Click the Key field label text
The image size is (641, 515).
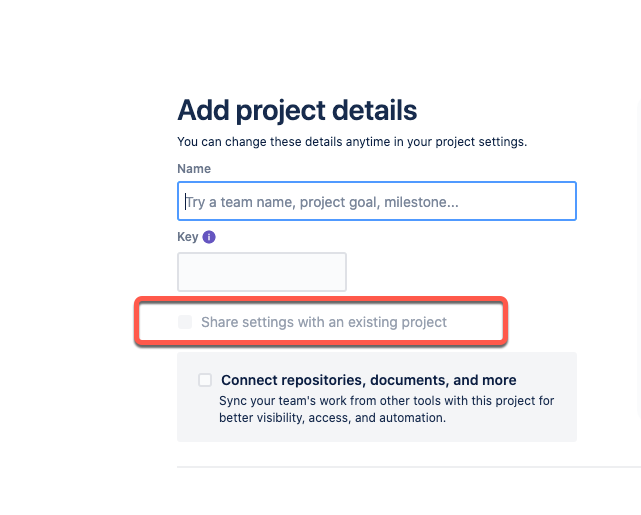[x=188, y=237]
